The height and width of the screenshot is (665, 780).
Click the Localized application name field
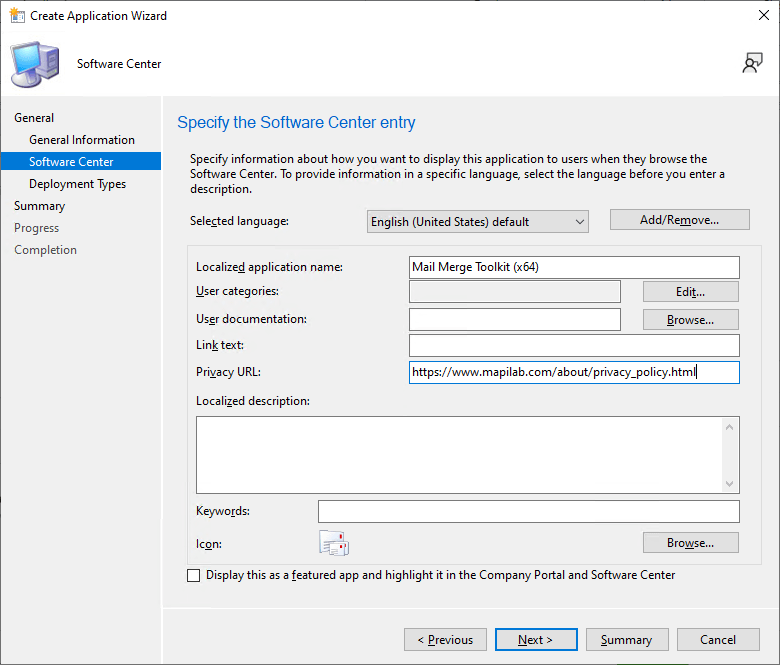click(574, 267)
